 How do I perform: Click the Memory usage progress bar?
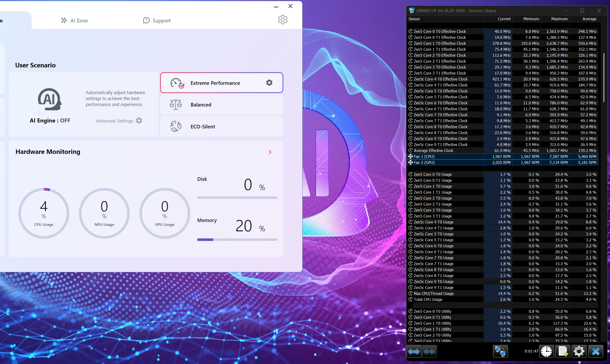[237, 240]
